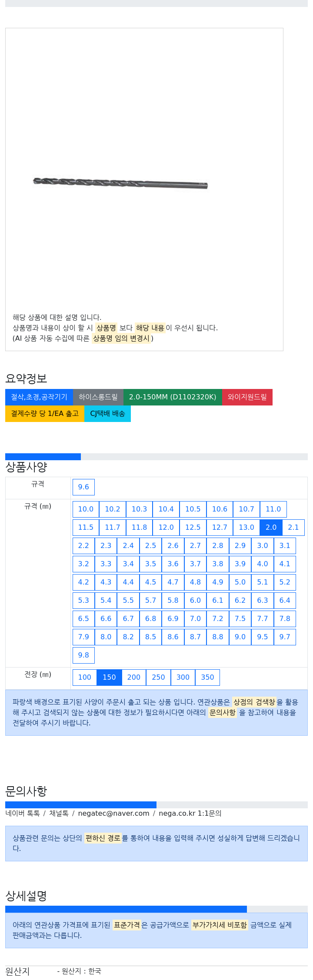Viewport: 313px width, 980px height.
Task: Choose the 13.0 size option
Action: [246, 528]
